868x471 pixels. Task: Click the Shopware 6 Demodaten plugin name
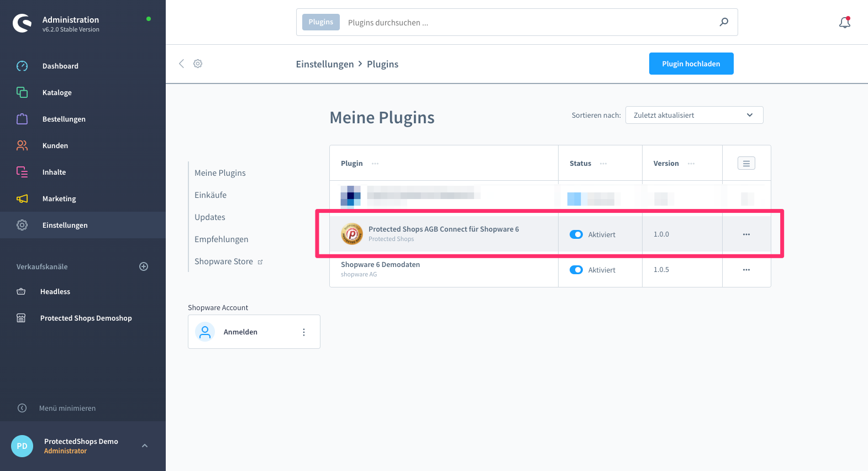(380, 264)
